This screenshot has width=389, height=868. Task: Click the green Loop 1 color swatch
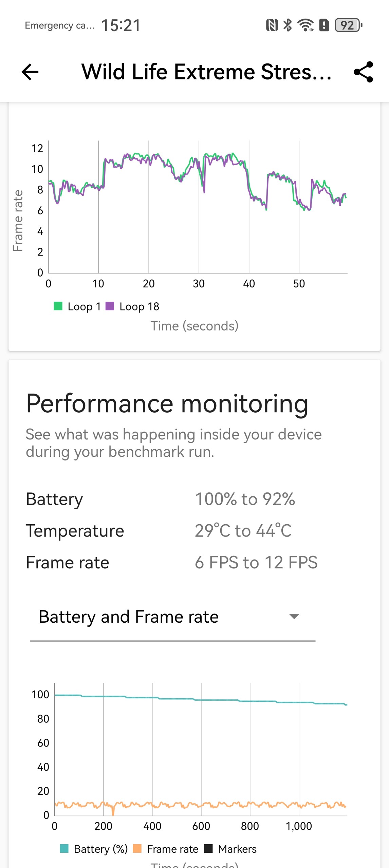click(58, 306)
